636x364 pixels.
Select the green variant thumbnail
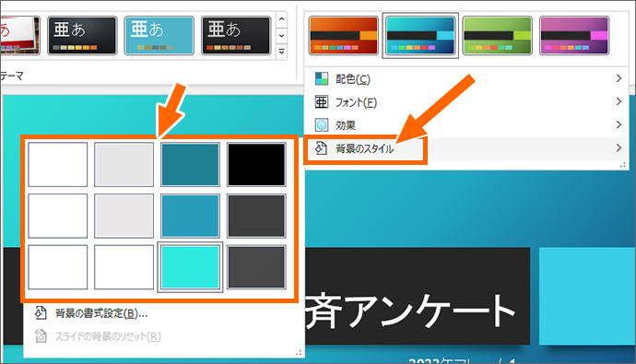click(x=497, y=36)
